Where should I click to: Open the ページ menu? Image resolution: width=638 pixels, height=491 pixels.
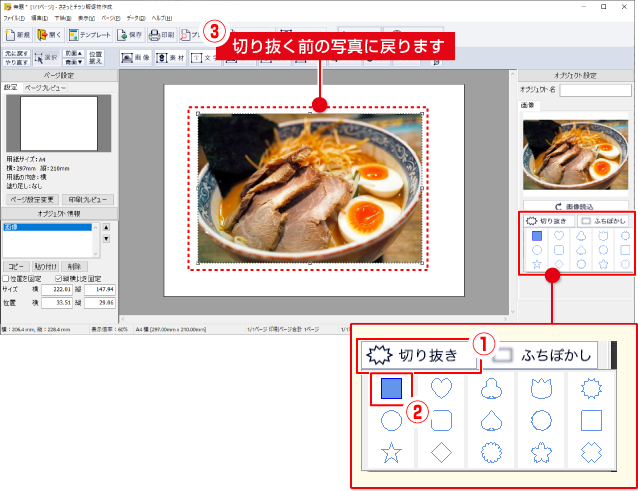point(111,18)
